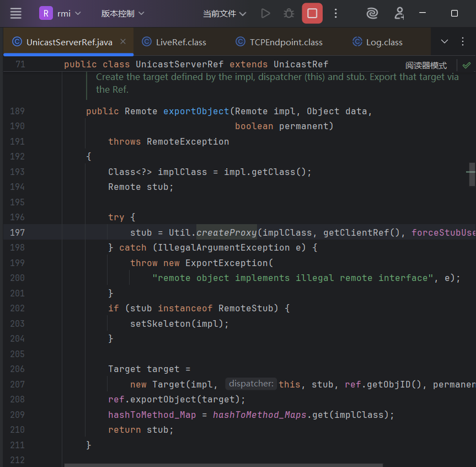Toggle 阅读器模式 reader mode
The image size is (476, 467).
pyautogui.click(x=426, y=65)
